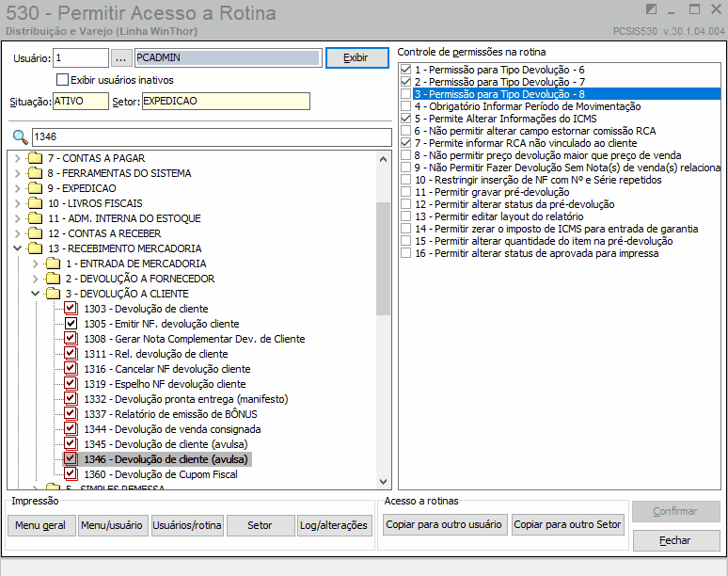Image resolution: width=728 pixels, height=576 pixels.
Task: Uncheck 5 - Permite Alterar Informações do ICMS
Action: tap(405, 119)
